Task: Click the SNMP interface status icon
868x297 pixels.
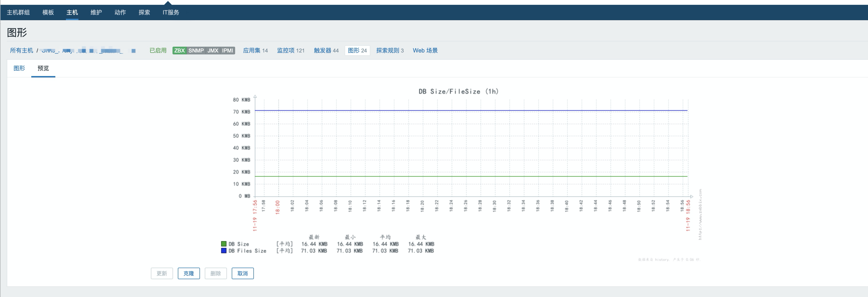Action: tap(196, 51)
